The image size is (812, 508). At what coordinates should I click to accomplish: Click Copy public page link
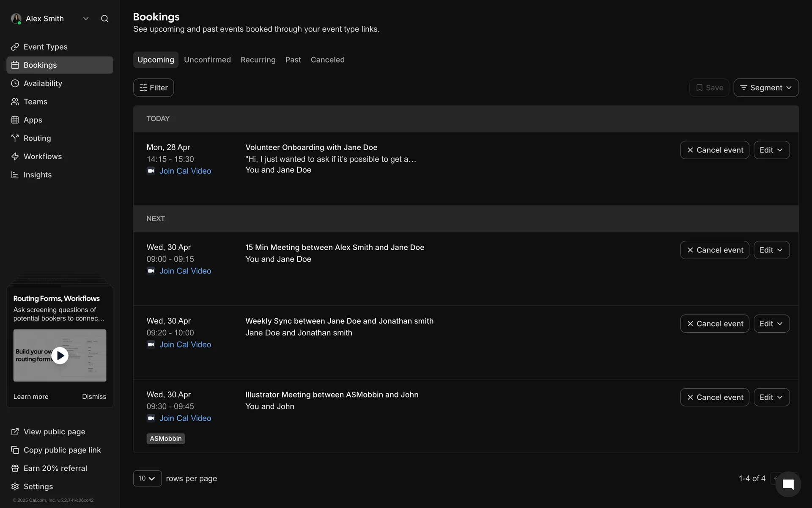62,450
